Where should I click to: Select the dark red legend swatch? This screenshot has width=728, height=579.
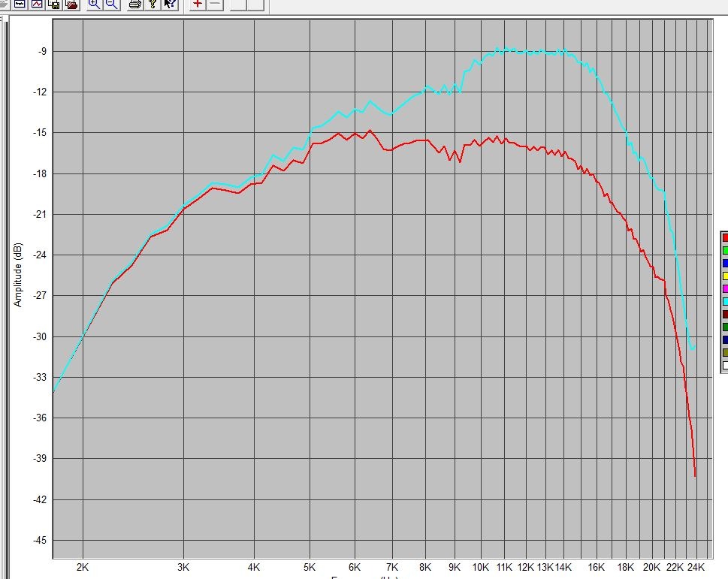pos(725,314)
